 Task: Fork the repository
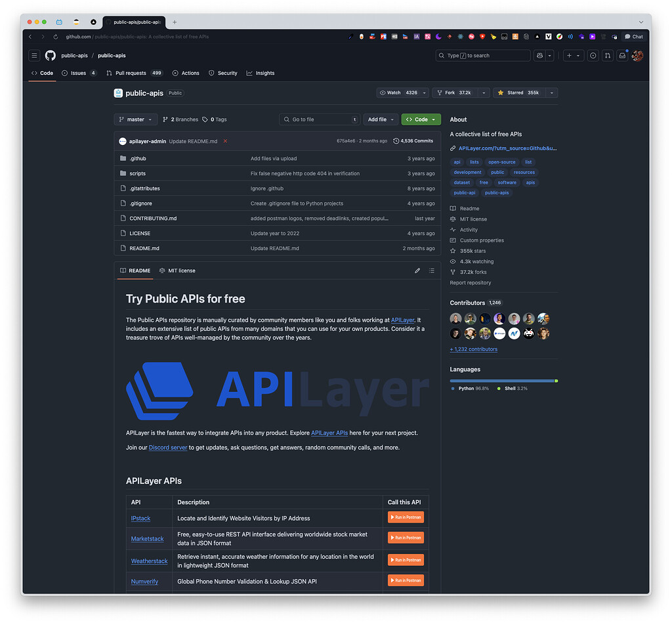click(x=454, y=93)
